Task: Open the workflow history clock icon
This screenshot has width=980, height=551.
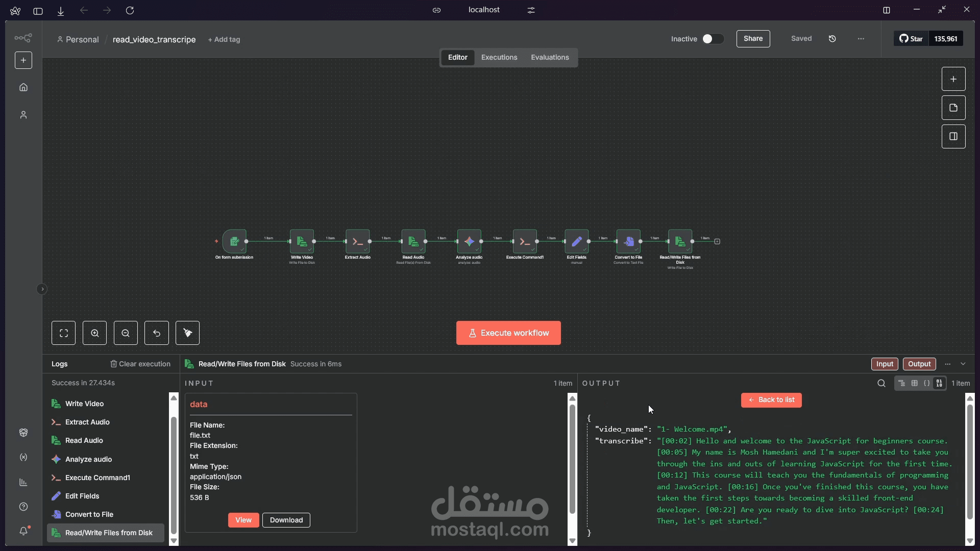Action: click(832, 39)
